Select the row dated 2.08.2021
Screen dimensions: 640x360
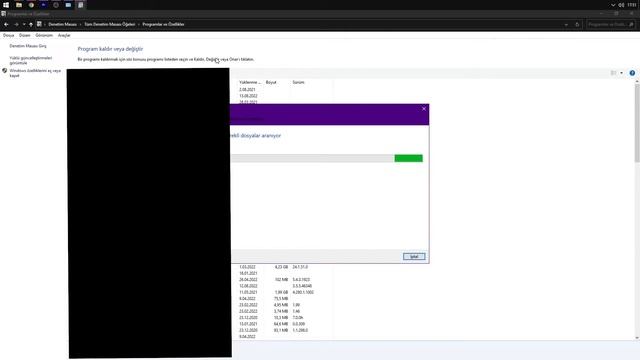pyautogui.click(x=282, y=89)
